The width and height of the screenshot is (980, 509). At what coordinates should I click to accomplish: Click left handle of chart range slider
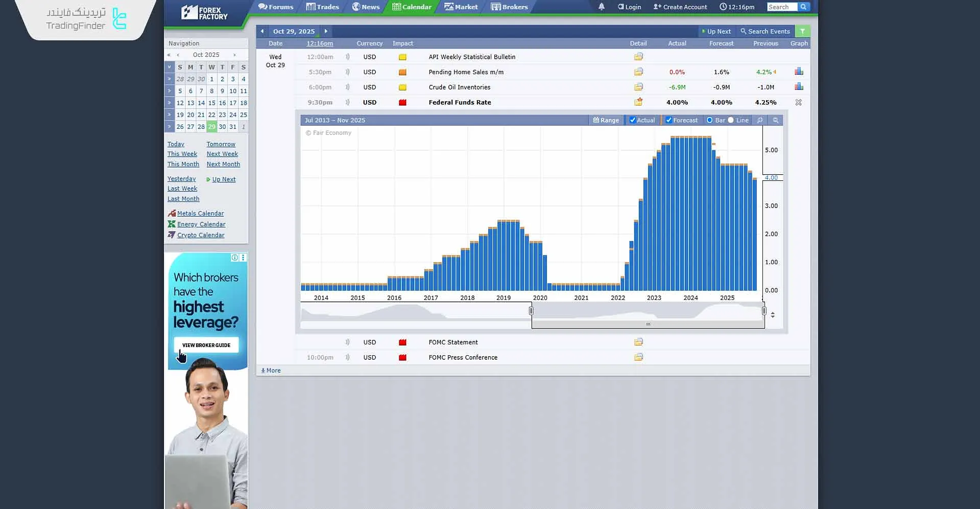tap(531, 311)
